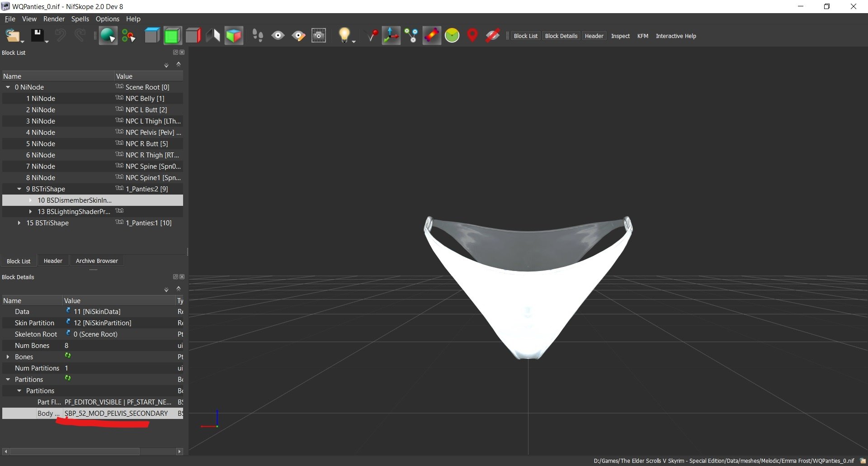Click the Interactive Help button
This screenshot has height=466, width=868.
tap(675, 36)
